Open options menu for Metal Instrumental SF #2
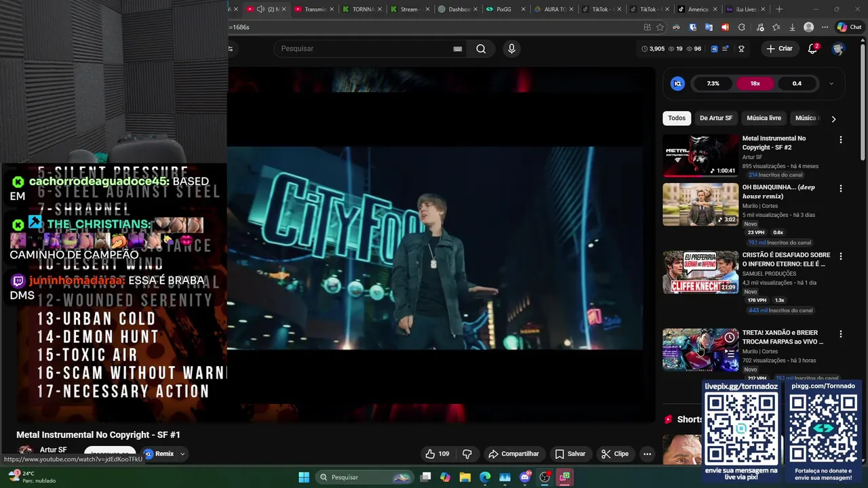 click(841, 140)
